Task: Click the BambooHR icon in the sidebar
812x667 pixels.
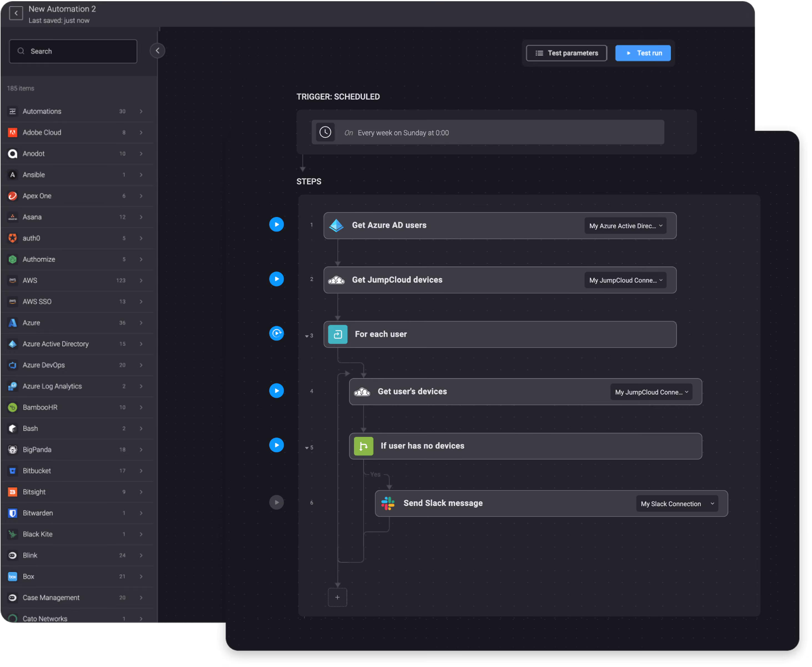Action: point(13,408)
